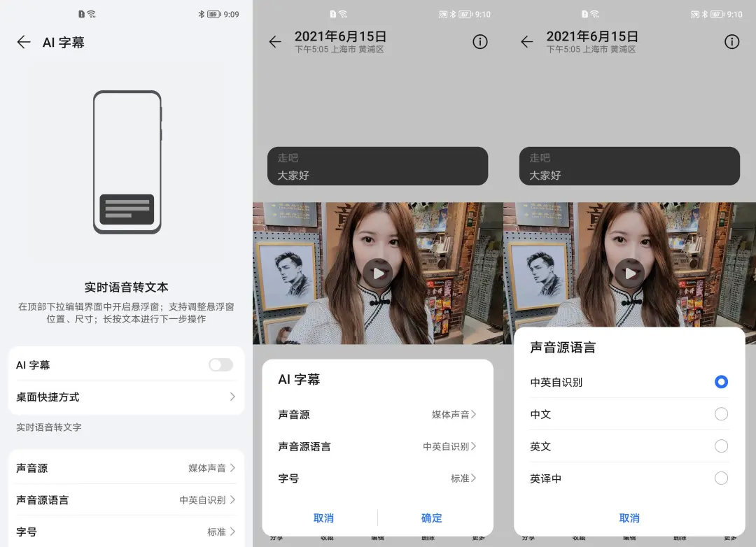The image size is (756, 547).
Task: Open 媒体声音 value on the settings page
Action: click(211, 468)
